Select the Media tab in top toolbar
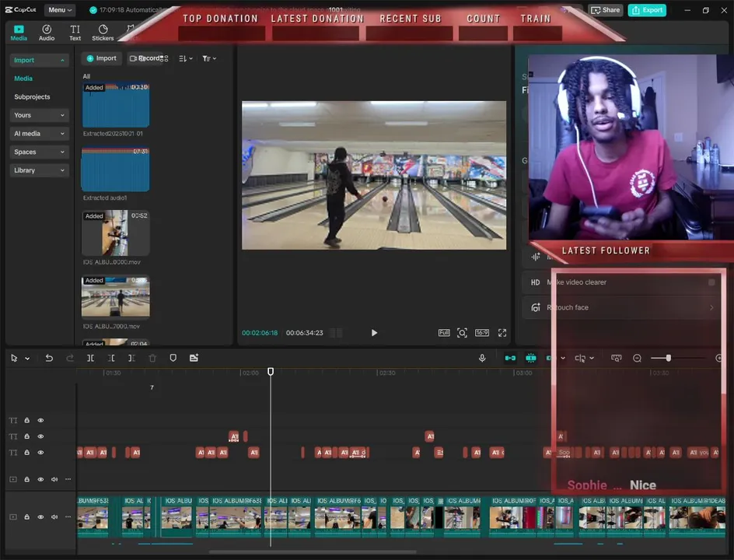This screenshot has height=560, width=734. (19, 33)
